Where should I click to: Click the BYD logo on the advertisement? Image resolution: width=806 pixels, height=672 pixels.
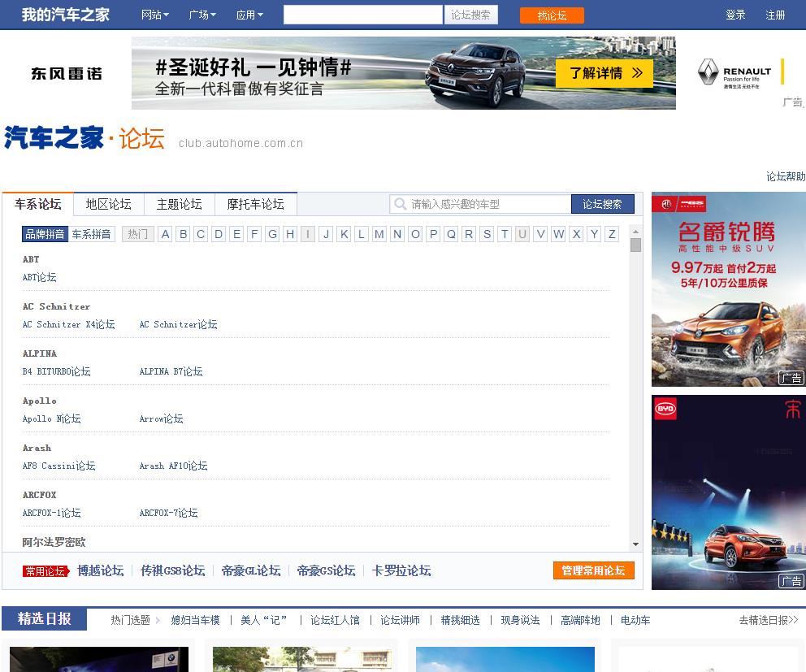(665, 410)
